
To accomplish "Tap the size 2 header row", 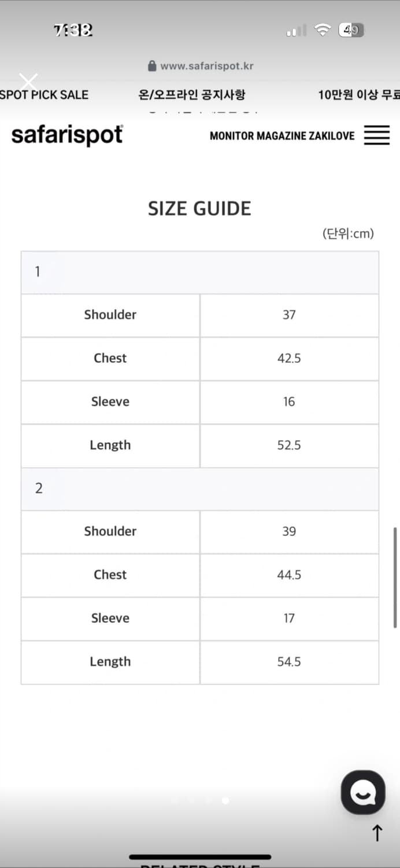I will pyautogui.click(x=200, y=488).
